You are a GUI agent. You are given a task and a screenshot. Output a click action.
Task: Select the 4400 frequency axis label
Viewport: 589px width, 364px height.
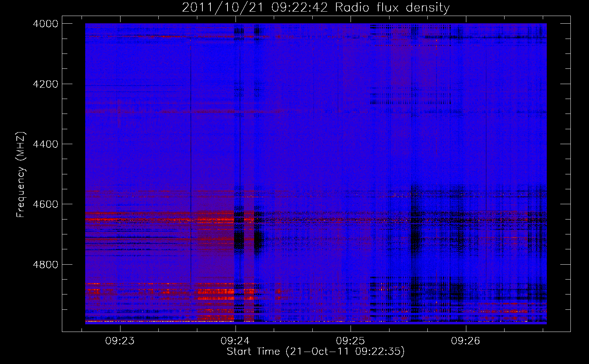click(x=45, y=144)
